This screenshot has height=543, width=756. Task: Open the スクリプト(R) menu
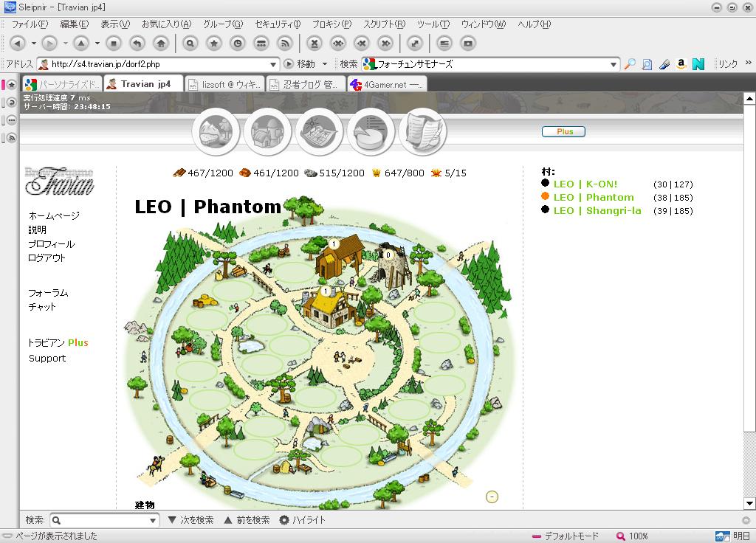click(x=384, y=24)
